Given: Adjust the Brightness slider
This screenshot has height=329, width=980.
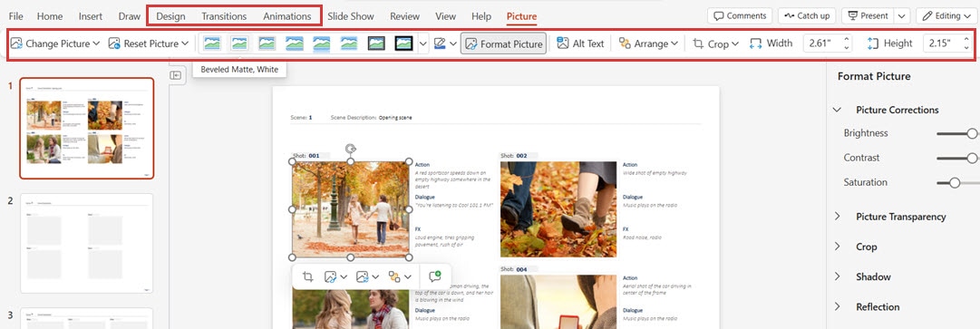Looking at the screenshot, I should [x=971, y=133].
